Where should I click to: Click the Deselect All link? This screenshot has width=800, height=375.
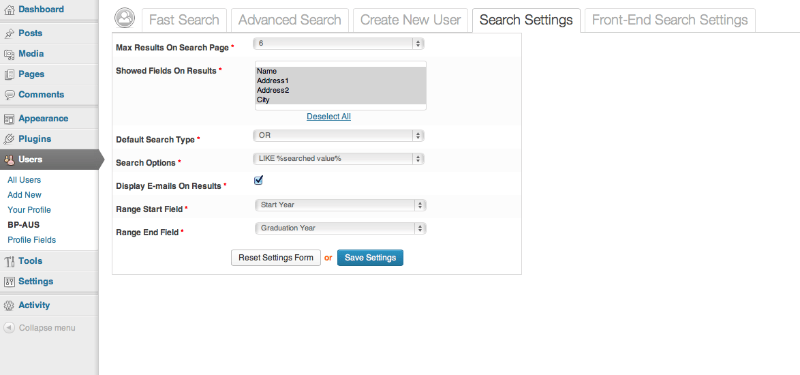coord(329,116)
